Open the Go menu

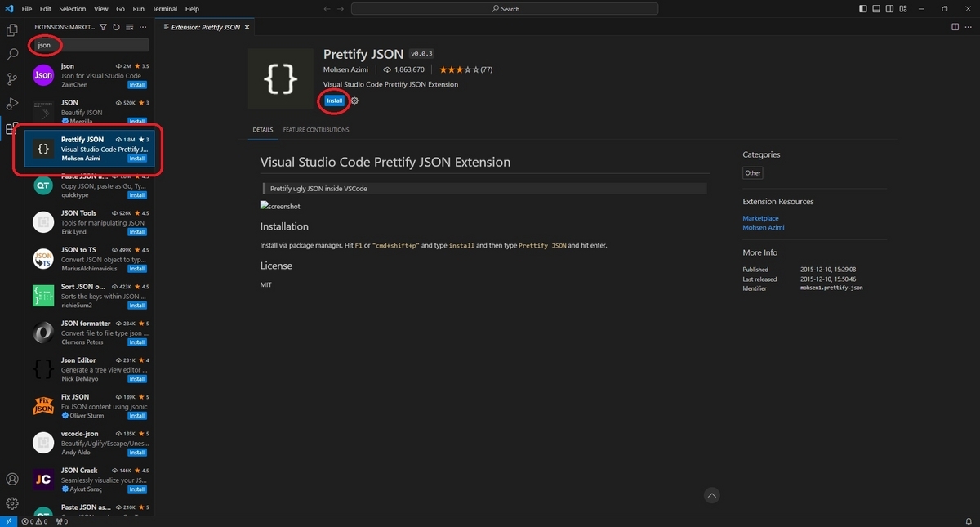pyautogui.click(x=120, y=9)
